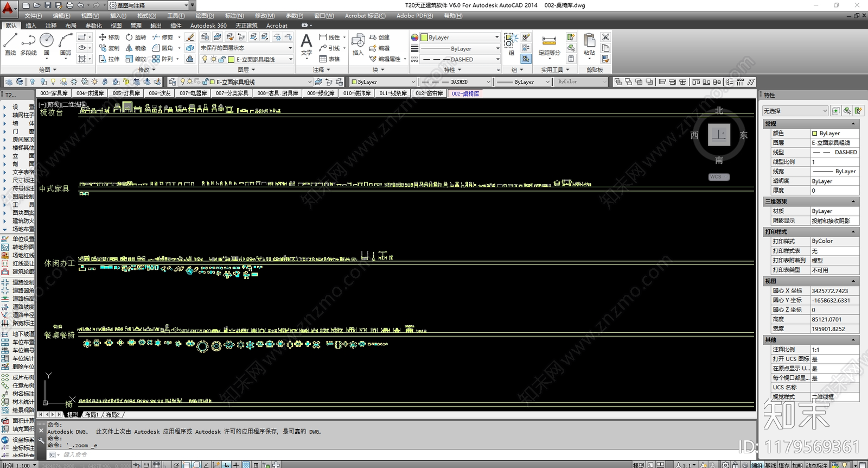Click the 上 face of the view cube
868x468 pixels.
click(719, 134)
